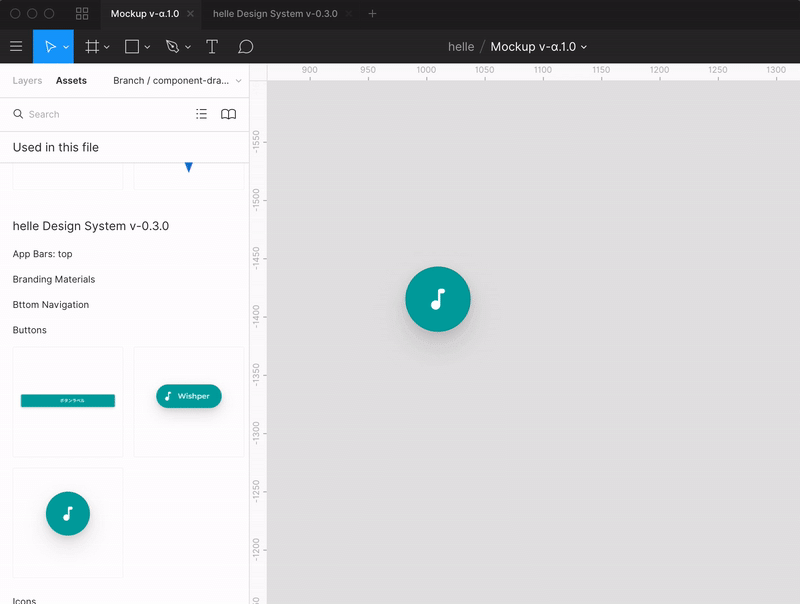This screenshot has height=604, width=800.
Task: Collapse the Buttons group
Action: click(x=30, y=330)
